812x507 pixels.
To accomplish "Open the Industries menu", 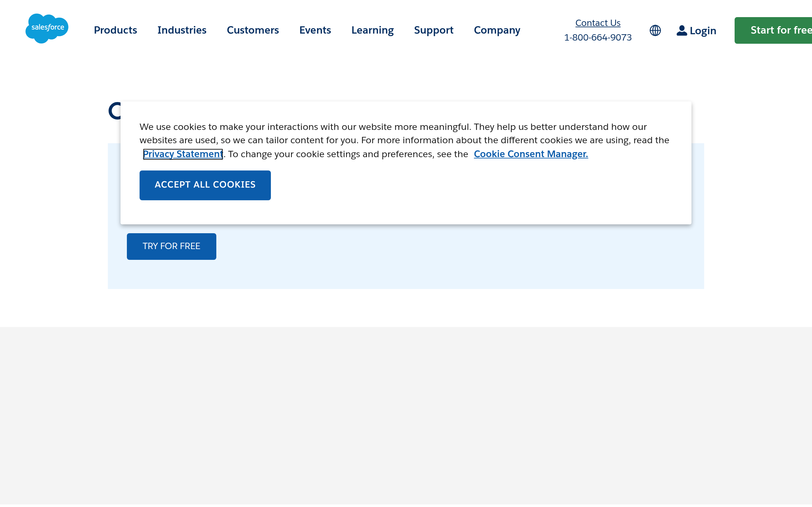I will 182,30.
